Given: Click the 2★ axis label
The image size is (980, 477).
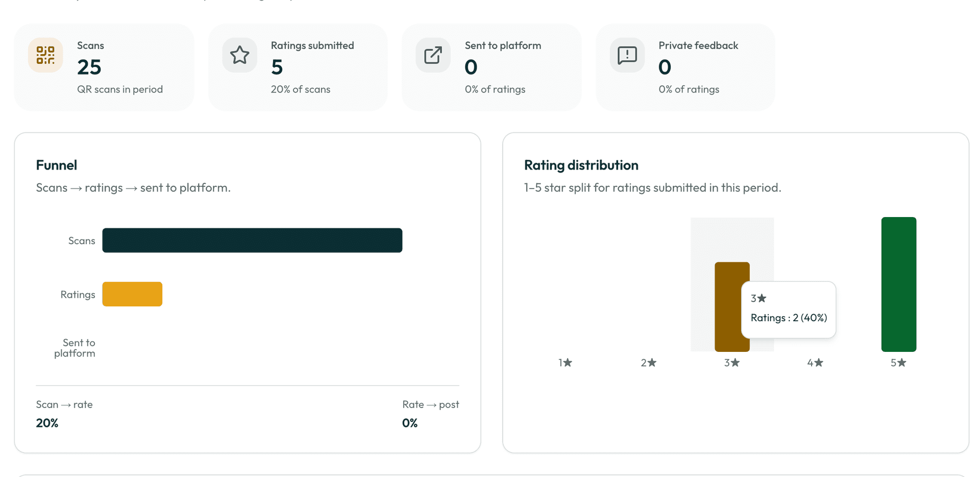Looking at the screenshot, I should point(649,363).
